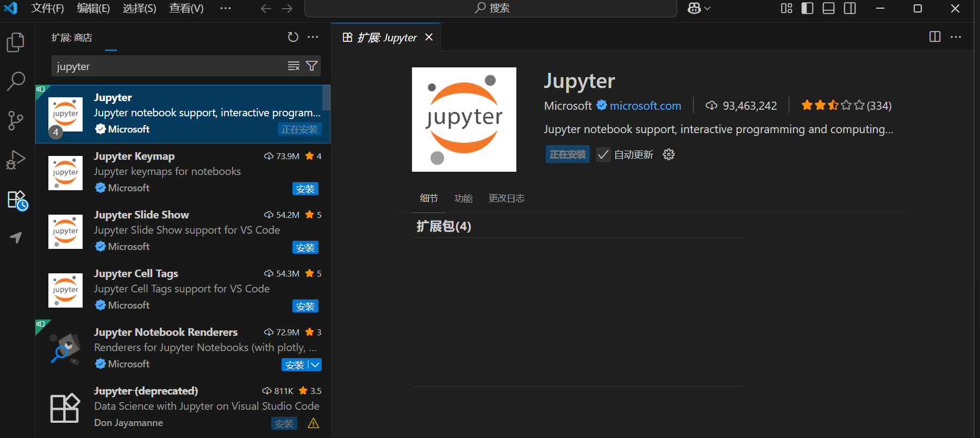Image resolution: width=980 pixels, height=438 pixels.
Task: Click Jupyter Keymap extension icon thumbnail
Action: click(x=65, y=173)
